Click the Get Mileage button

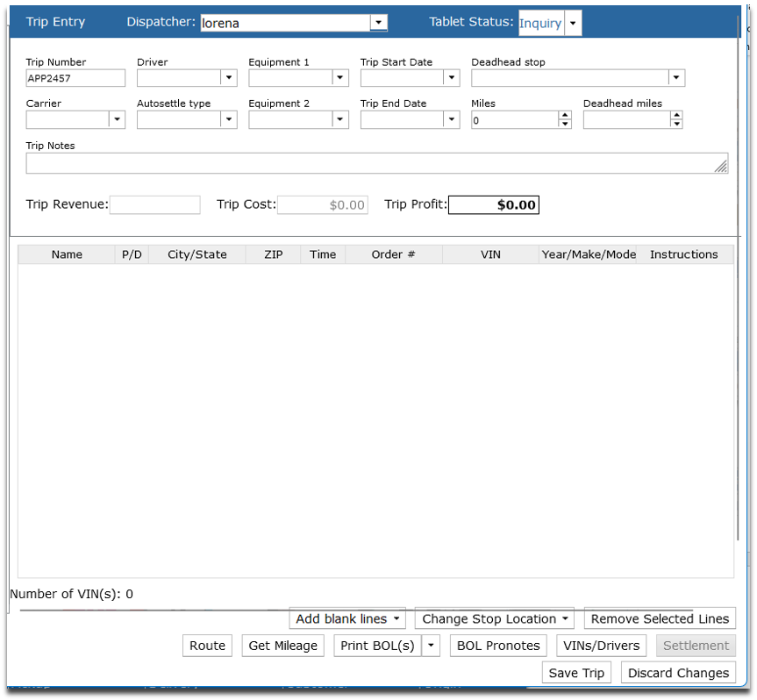pyautogui.click(x=282, y=646)
